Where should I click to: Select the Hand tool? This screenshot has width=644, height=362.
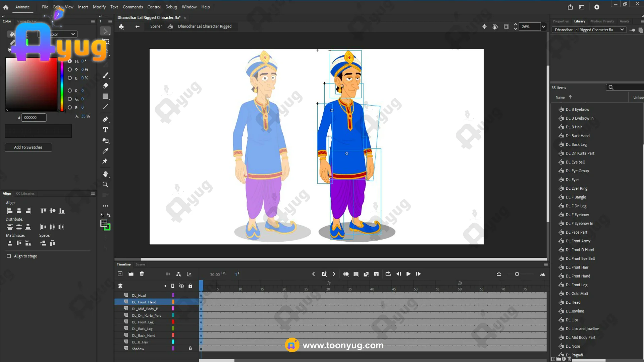[105, 174]
